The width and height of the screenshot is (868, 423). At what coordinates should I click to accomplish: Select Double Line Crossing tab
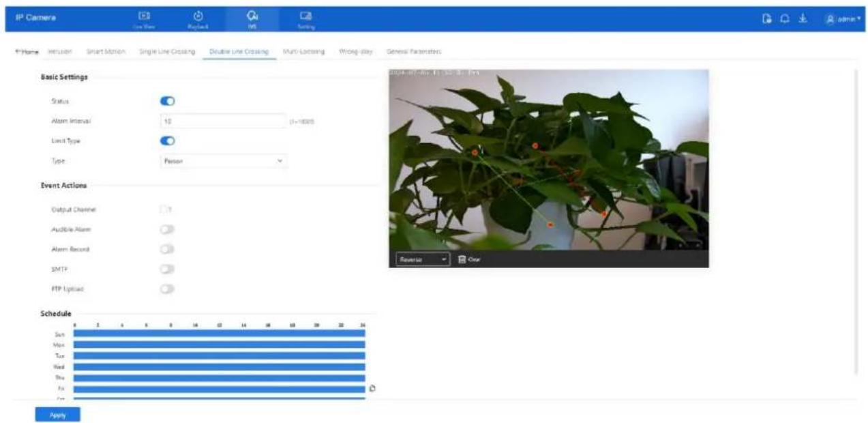click(x=239, y=52)
